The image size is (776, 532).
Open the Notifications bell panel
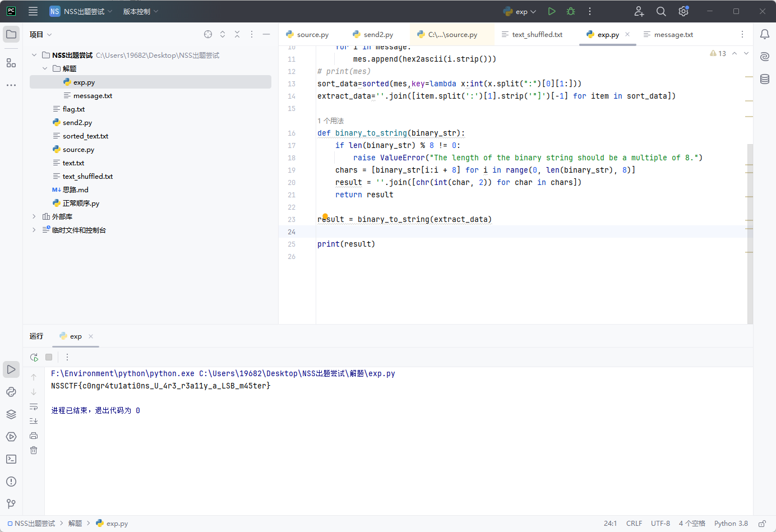point(765,34)
